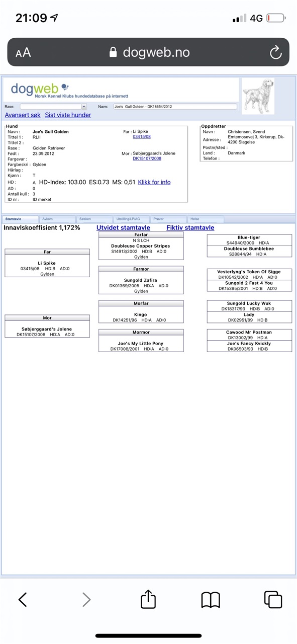Click Kingo in the Morfar box
Screen dimensions: 297x644
(141, 314)
